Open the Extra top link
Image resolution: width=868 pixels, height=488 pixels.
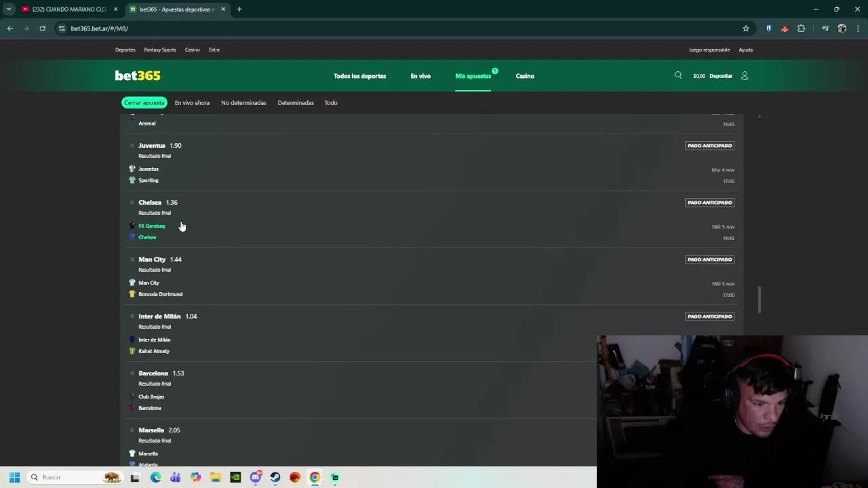(214, 49)
